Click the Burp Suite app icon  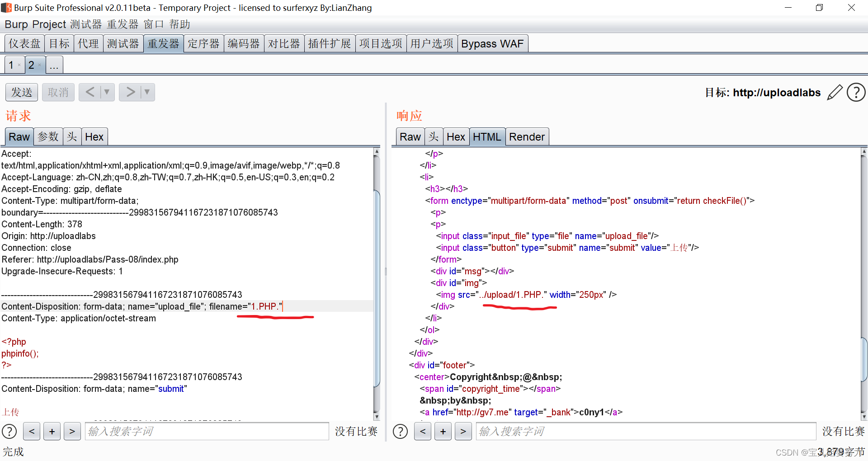click(x=6, y=8)
